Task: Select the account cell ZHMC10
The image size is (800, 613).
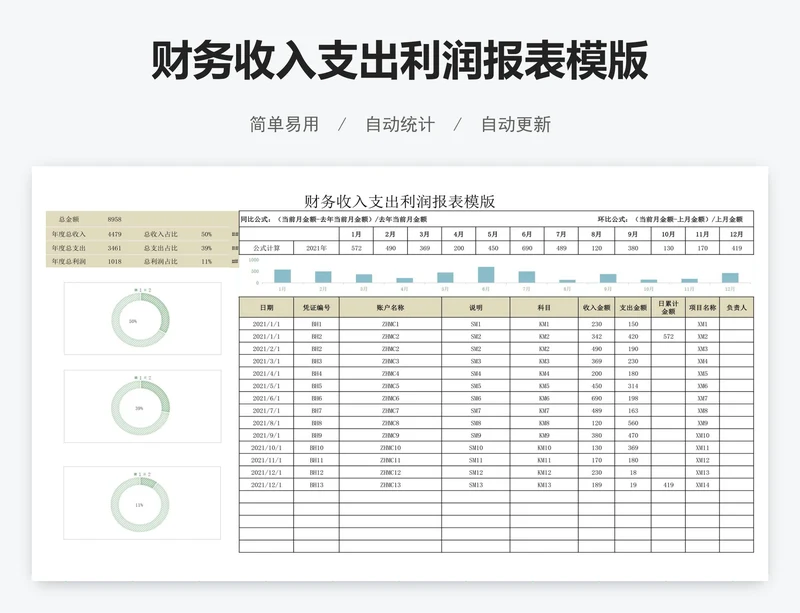Action: pos(390,448)
